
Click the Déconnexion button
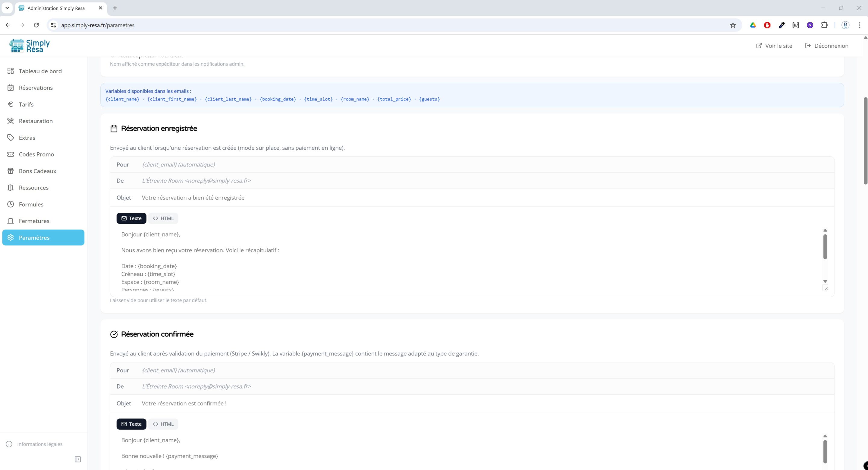tap(826, 46)
